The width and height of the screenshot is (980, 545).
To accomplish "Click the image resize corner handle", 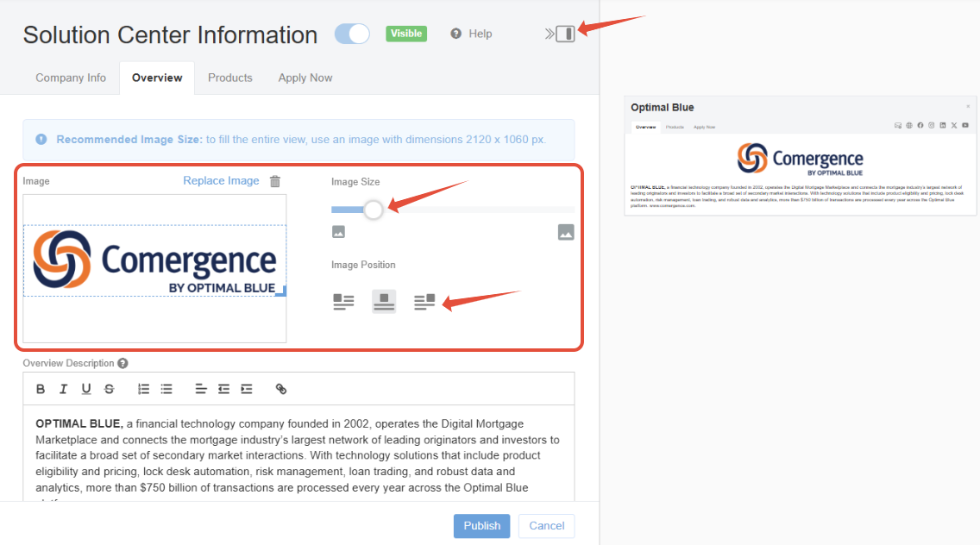I will point(282,291).
